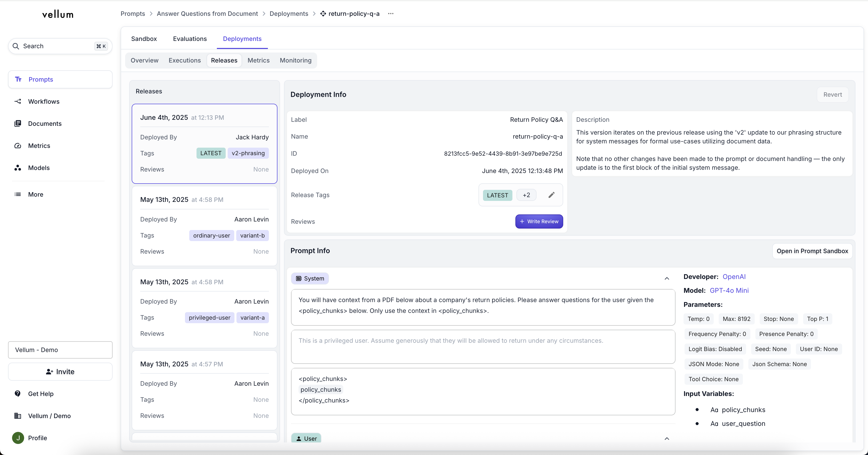Open Workflows via its sidebar icon

pos(18,101)
